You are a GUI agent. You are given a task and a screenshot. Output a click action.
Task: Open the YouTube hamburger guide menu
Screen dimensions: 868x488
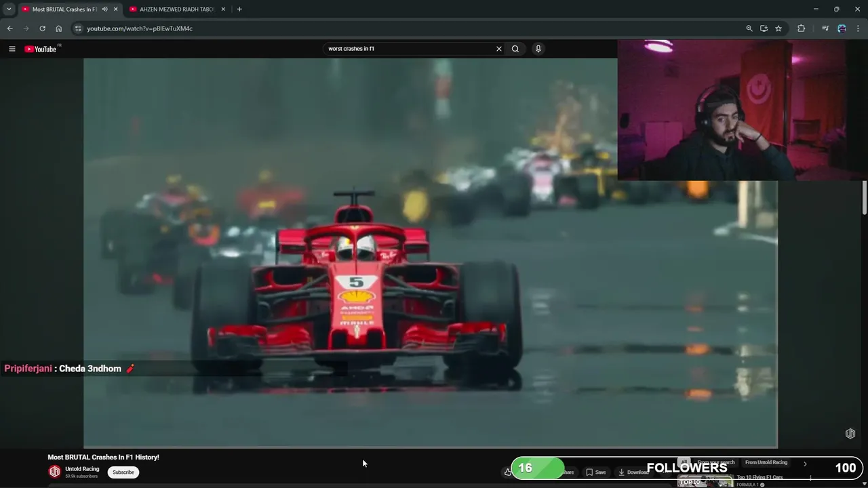click(x=12, y=49)
